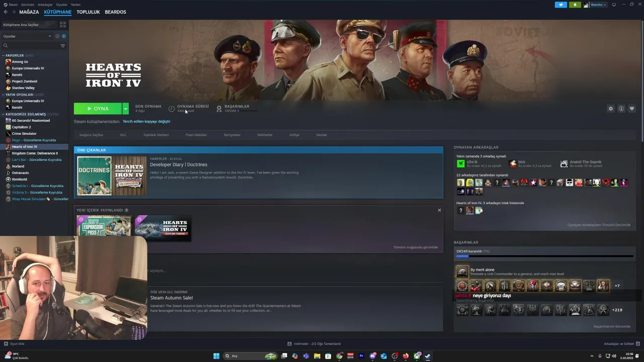Click Başarımlarımı Görüntüle link
The image size is (644, 362).
(612, 326)
